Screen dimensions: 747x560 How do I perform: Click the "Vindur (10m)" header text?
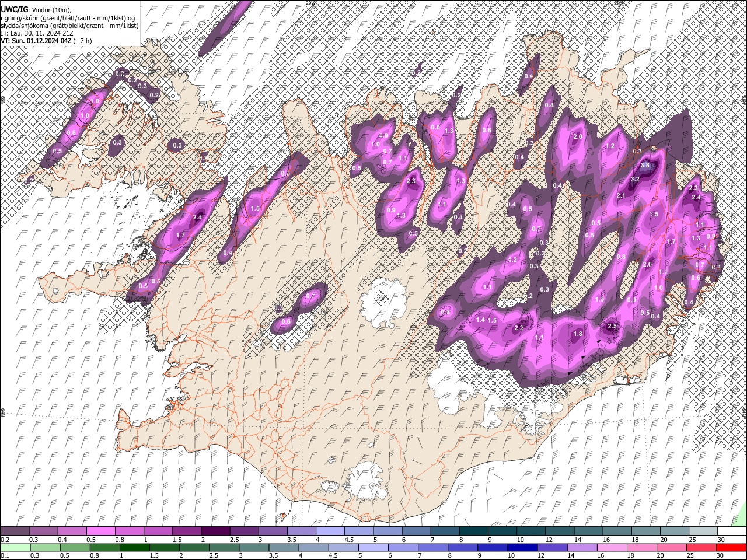point(51,10)
